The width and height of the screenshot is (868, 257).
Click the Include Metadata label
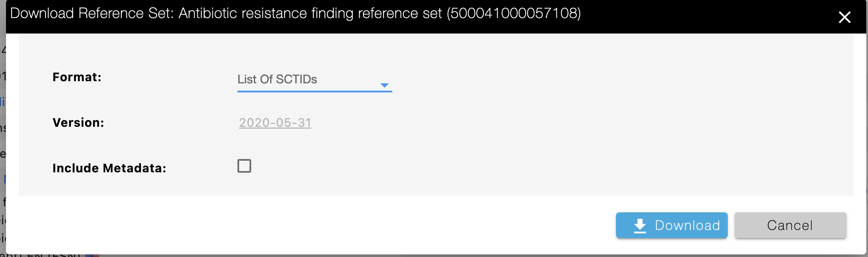pos(109,168)
